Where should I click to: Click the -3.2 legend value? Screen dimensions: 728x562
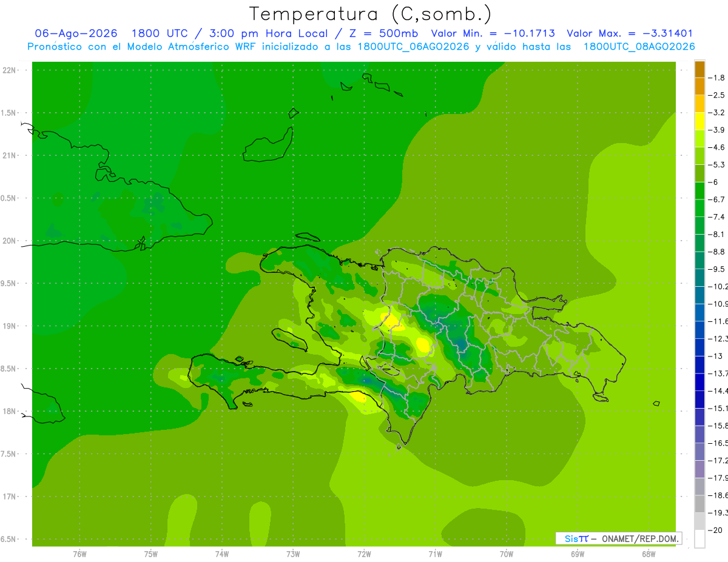coord(718,112)
